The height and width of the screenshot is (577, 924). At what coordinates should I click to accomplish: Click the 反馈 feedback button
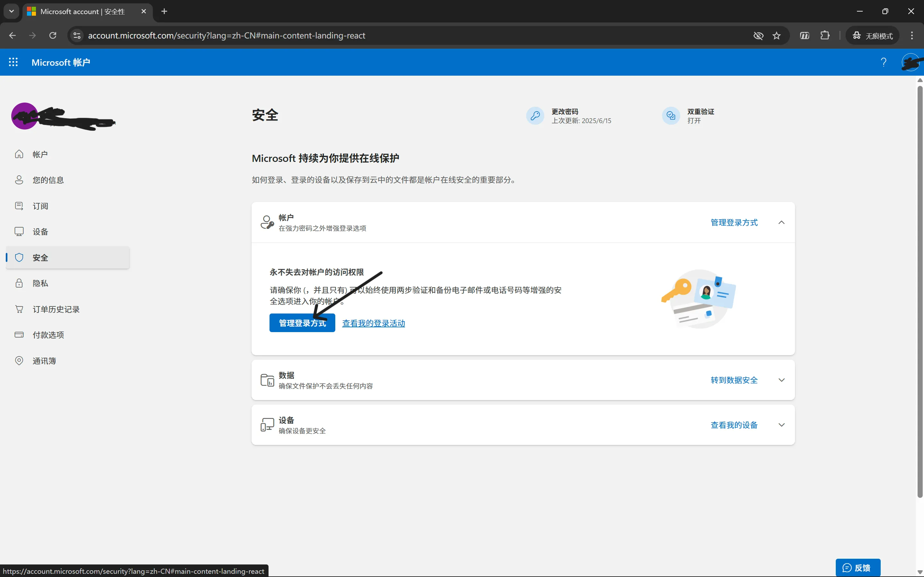[x=858, y=567]
